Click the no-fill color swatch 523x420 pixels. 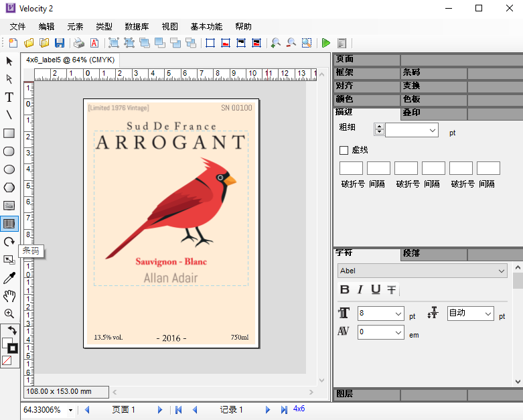[7, 360]
